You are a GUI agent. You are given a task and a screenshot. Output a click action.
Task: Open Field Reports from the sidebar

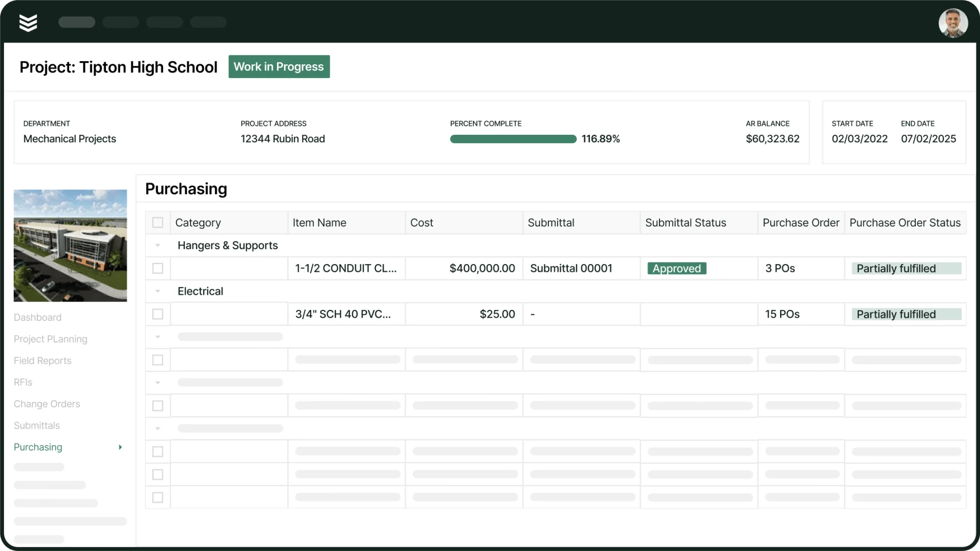tap(42, 360)
